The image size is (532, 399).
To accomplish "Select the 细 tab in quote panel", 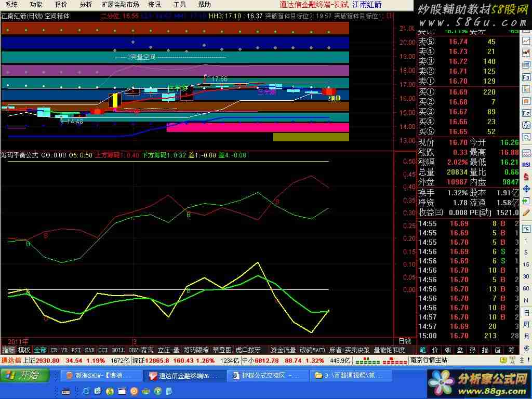I will [448, 350].
